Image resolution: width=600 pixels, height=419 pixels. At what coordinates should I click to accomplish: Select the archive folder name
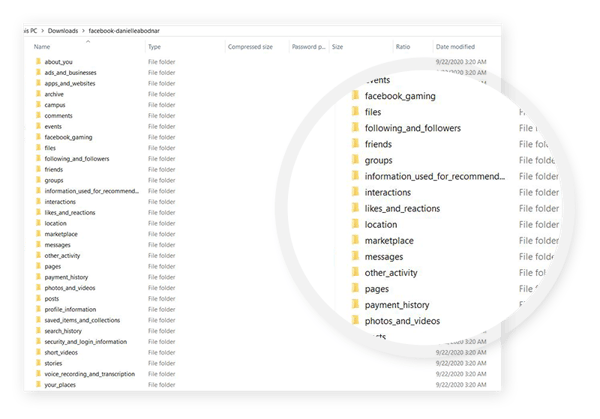[54, 94]
